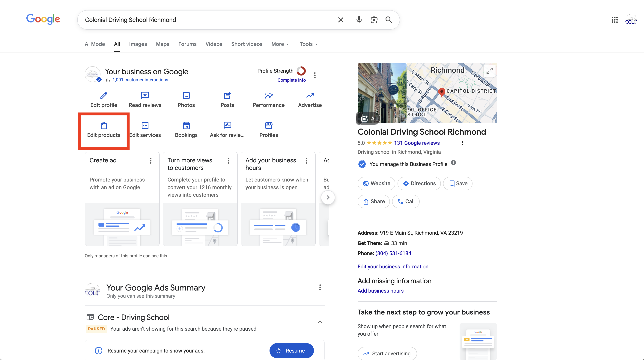This screenshot has width=644, height=360.
Task: Open Edit your business information link
Action: [x=393, y=267]
